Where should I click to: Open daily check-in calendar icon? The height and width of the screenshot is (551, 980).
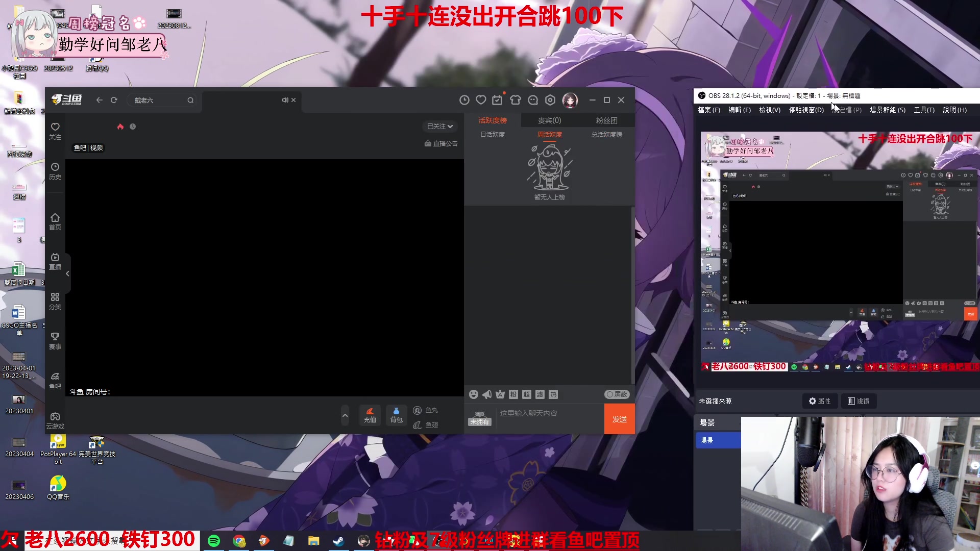[x=497, y=100]
